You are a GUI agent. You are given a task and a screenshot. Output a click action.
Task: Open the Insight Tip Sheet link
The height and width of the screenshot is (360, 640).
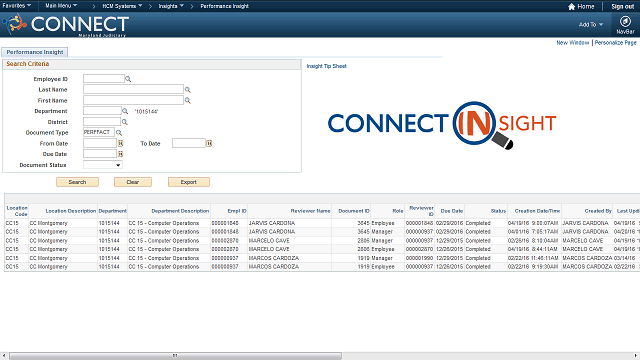click(327, 66)
